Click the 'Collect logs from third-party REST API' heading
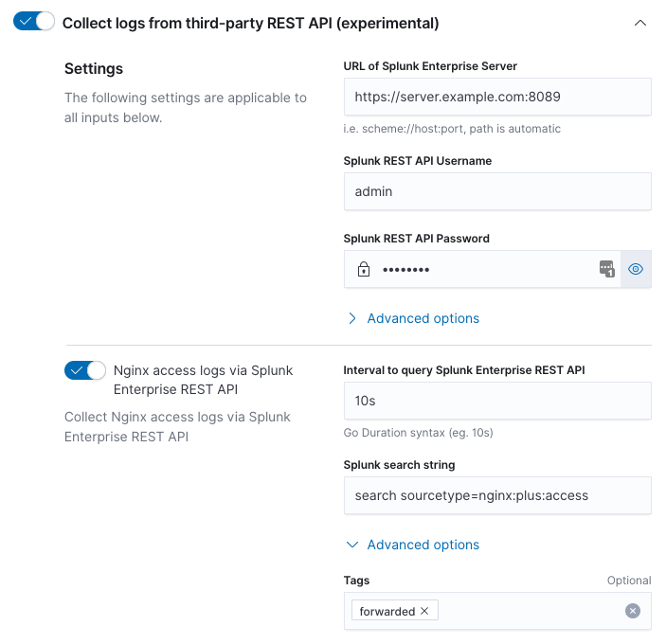The height and width of the screenshot is (644, 666). coord(250,23)
